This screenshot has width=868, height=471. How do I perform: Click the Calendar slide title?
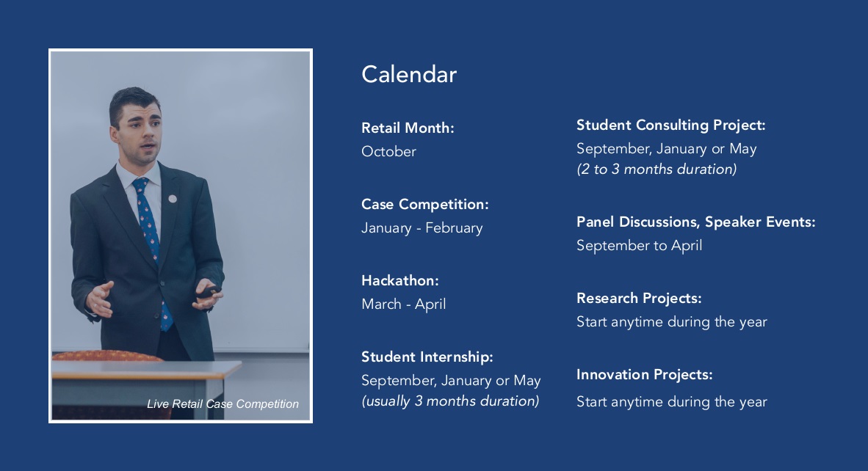pyautogui.click(x=408, y=75)
